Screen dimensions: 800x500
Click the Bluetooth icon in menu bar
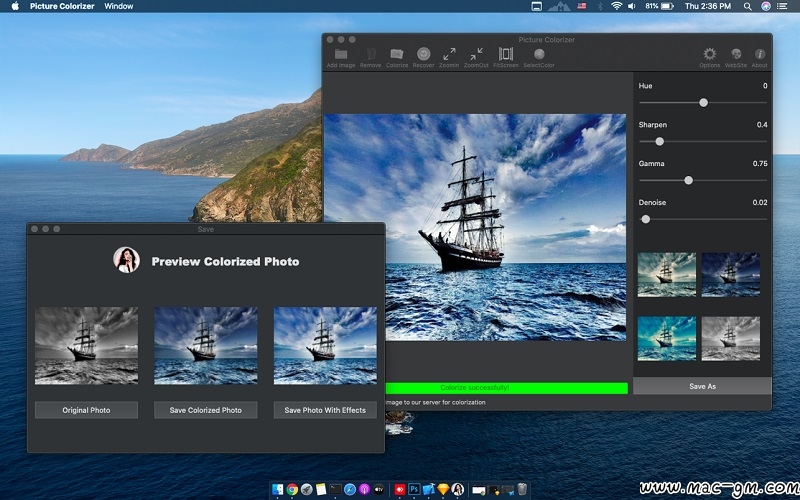click(600, 6)
